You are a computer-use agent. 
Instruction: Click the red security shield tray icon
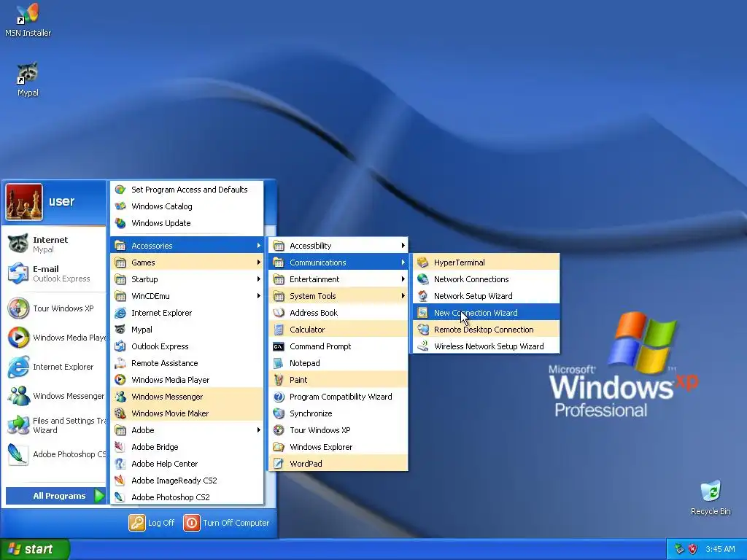tap(693, 549)
